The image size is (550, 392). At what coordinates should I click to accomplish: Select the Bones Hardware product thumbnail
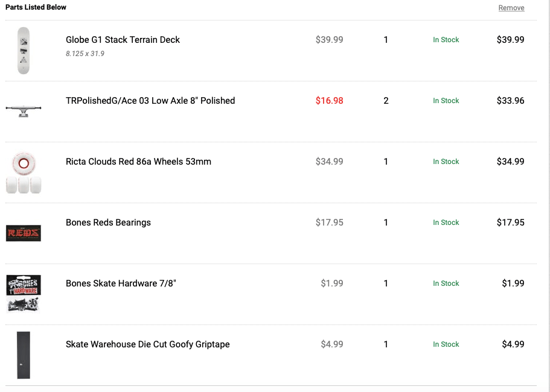(x=24, y=294)
